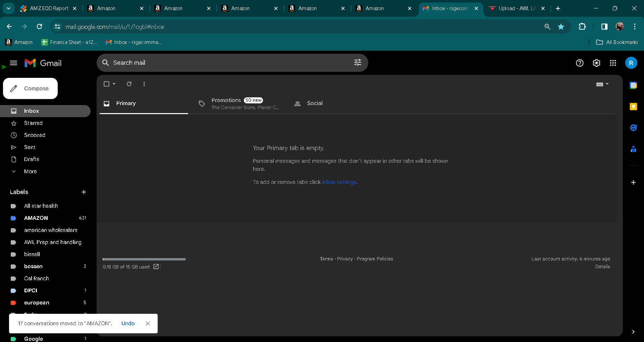Screen dimensions: 644x342
Task: Switch to the Primary inbox tab
Action: (144, 103)
